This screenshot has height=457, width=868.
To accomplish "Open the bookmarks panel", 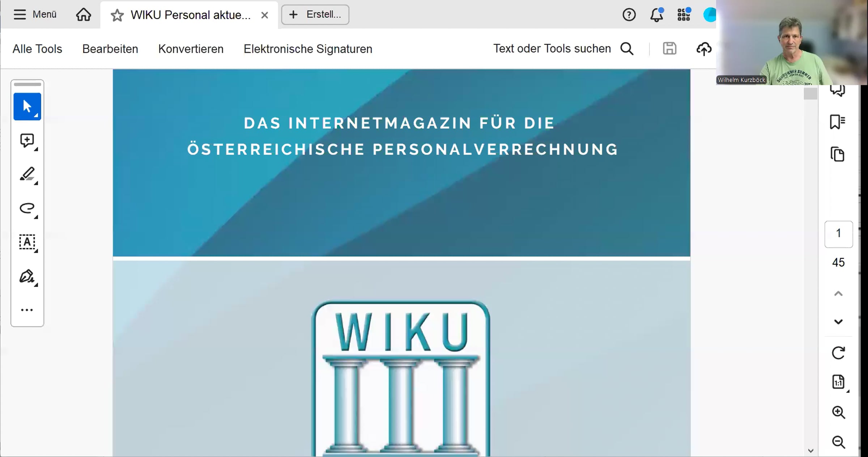I will [837, 122].
